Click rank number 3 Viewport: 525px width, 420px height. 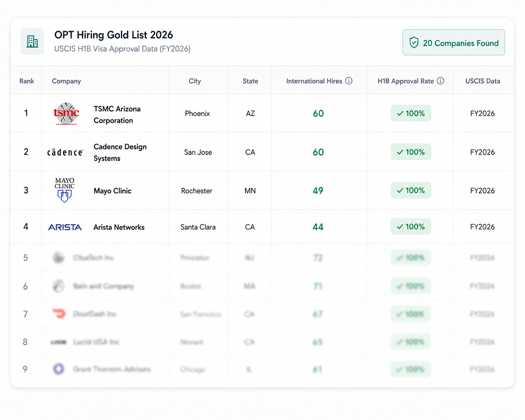coord(26,190)
